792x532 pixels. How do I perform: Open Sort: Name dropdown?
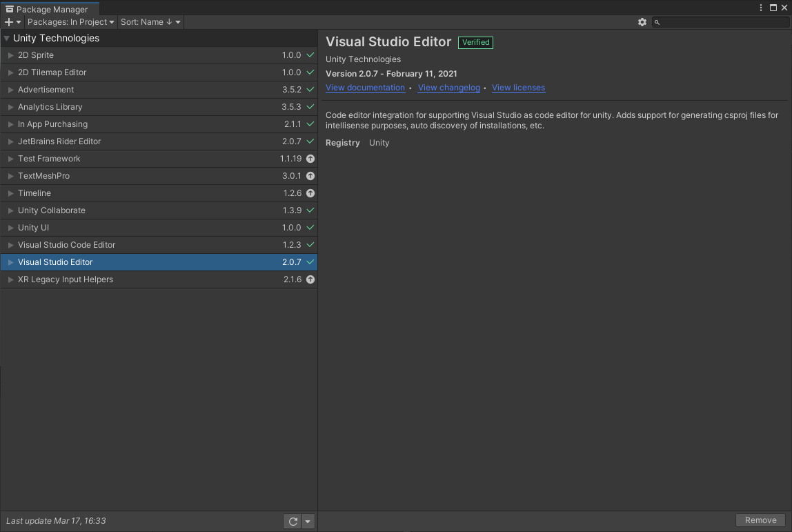(x=150, y=22)
